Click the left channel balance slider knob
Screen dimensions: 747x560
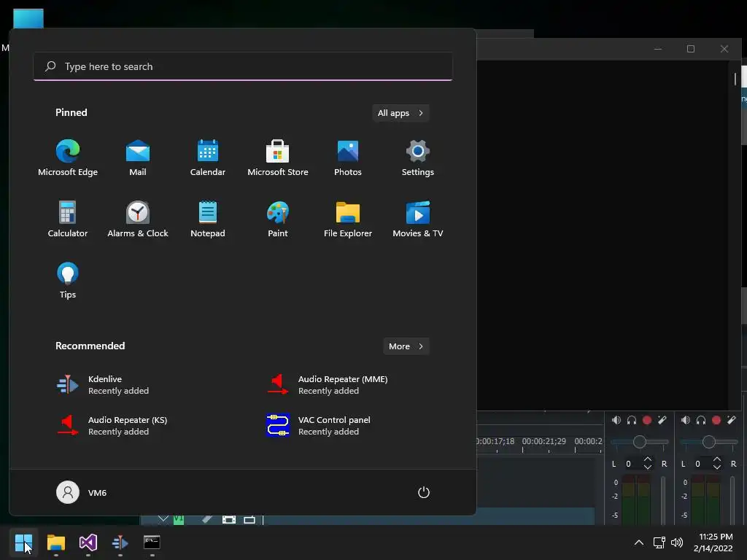(639, 442)
